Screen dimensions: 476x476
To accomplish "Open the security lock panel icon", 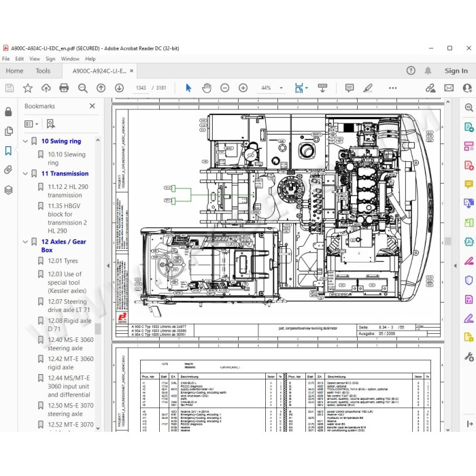I will pos(8,112).
